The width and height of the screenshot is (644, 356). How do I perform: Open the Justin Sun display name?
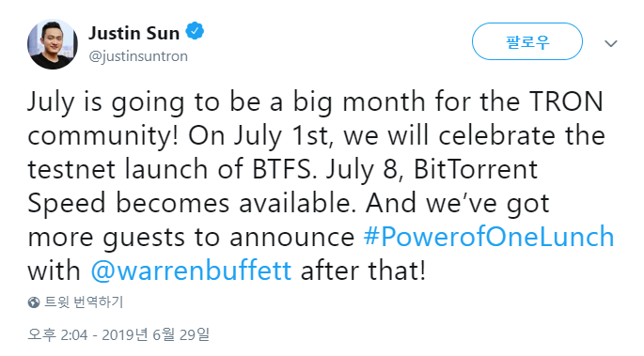click(134, 33)
